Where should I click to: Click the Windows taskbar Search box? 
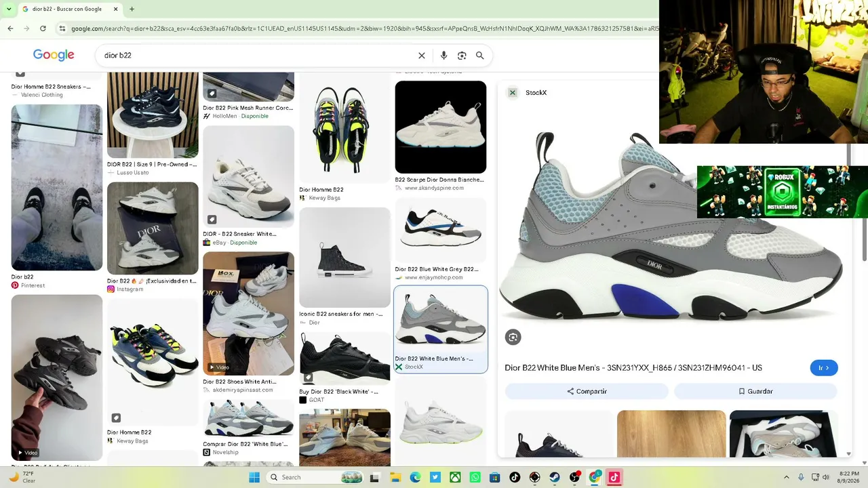click(315, 477)
